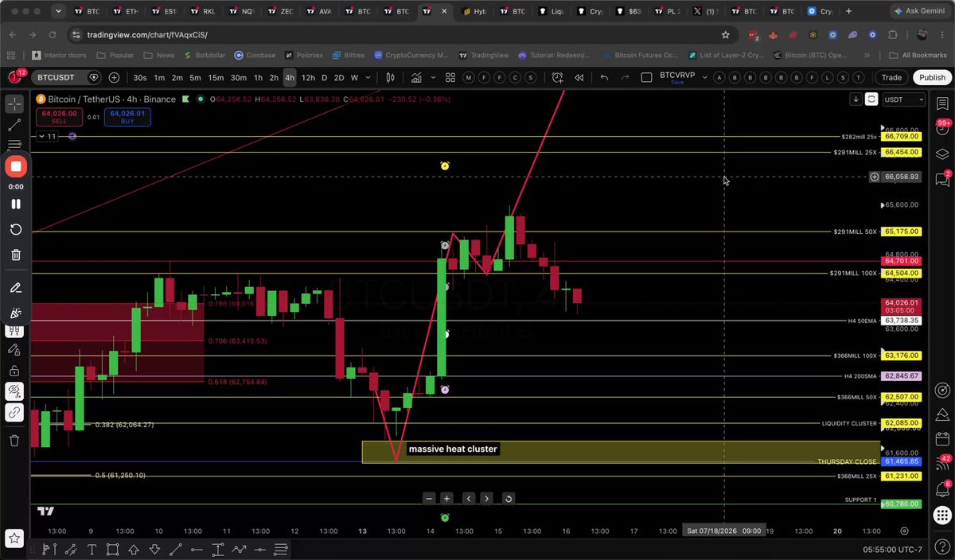
Task: Zoom out the chart with minus
Action: tap(429, 499)
